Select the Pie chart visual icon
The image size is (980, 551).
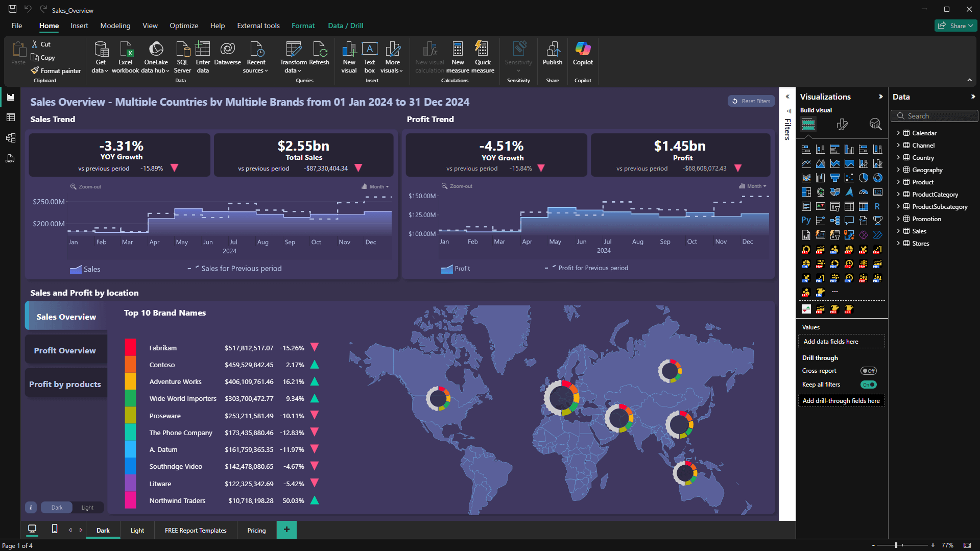point(864,178)
